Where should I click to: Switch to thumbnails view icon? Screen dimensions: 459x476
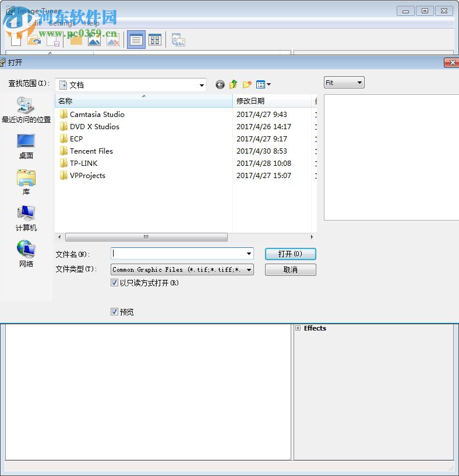(155, 40)
